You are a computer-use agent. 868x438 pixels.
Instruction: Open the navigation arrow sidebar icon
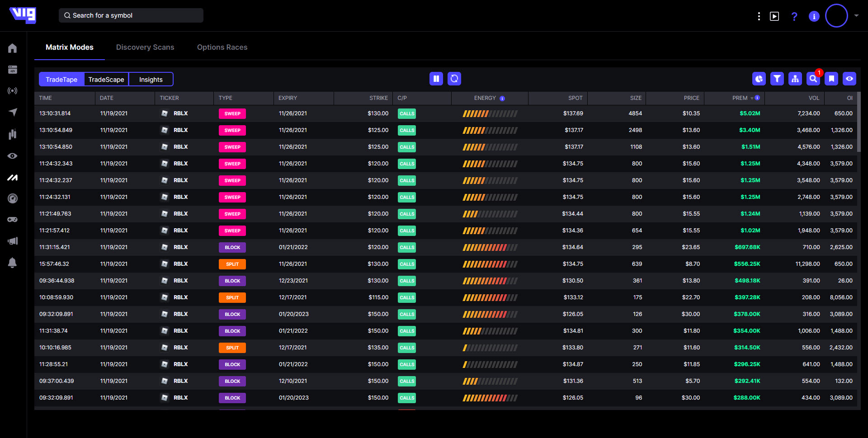pos(13,112)
